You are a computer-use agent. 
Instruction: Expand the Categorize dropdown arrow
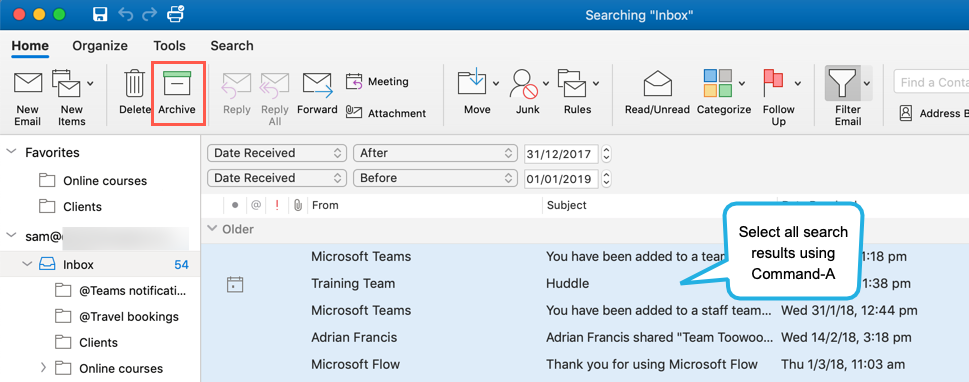(x=742, y=83)
